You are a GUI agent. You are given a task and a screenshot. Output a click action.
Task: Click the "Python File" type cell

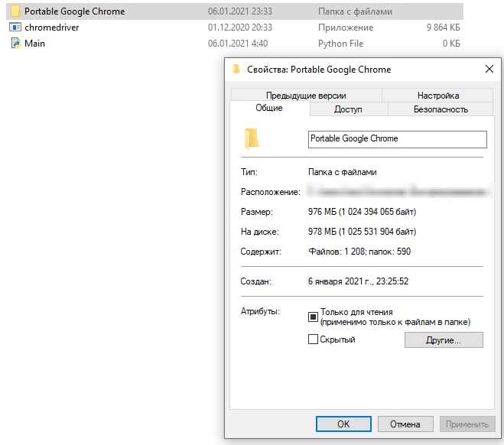pos(340,44)
